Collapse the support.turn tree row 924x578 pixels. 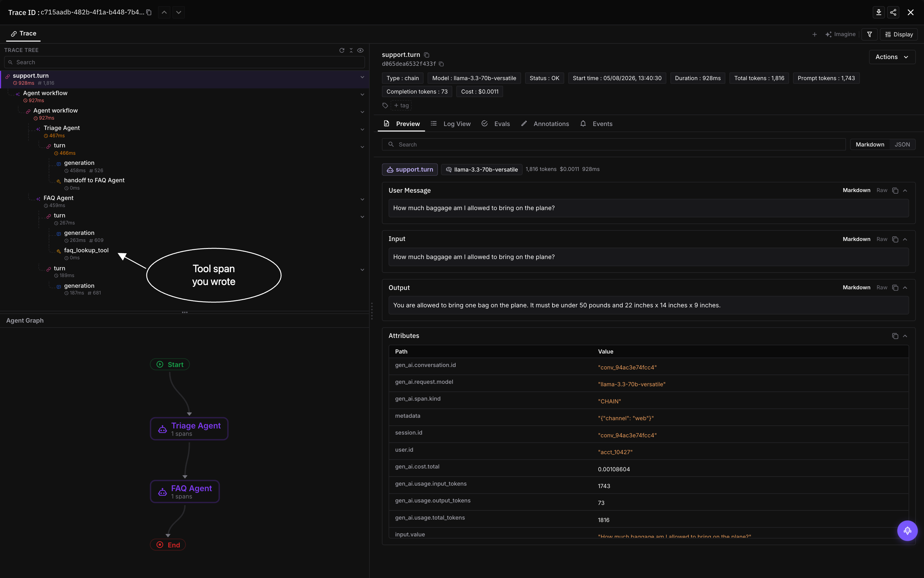pyautogui.click(x=362, y=77)
